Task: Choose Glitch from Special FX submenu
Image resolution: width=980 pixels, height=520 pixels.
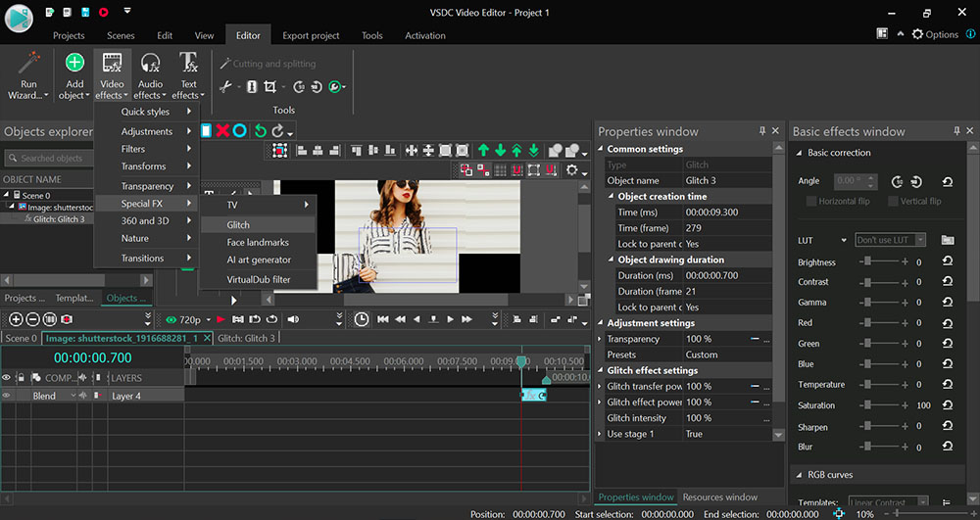Action: tap(238, 224)
